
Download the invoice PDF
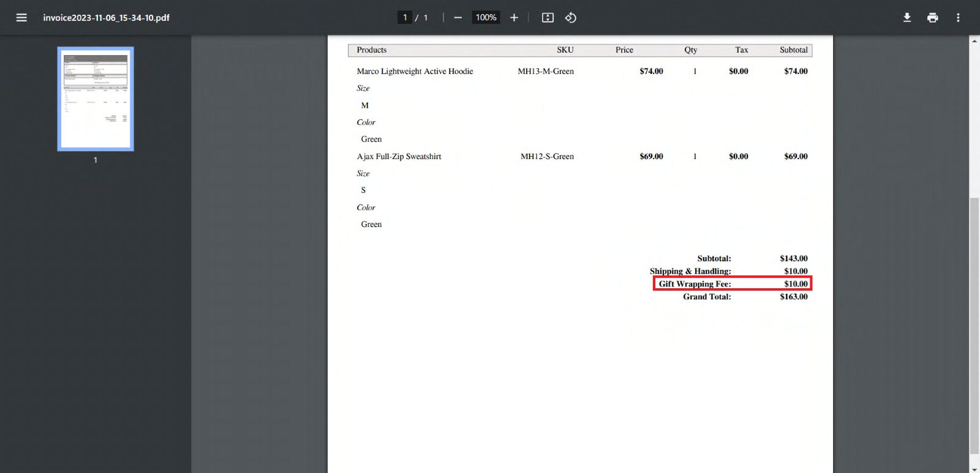click(x=907, y=18)
